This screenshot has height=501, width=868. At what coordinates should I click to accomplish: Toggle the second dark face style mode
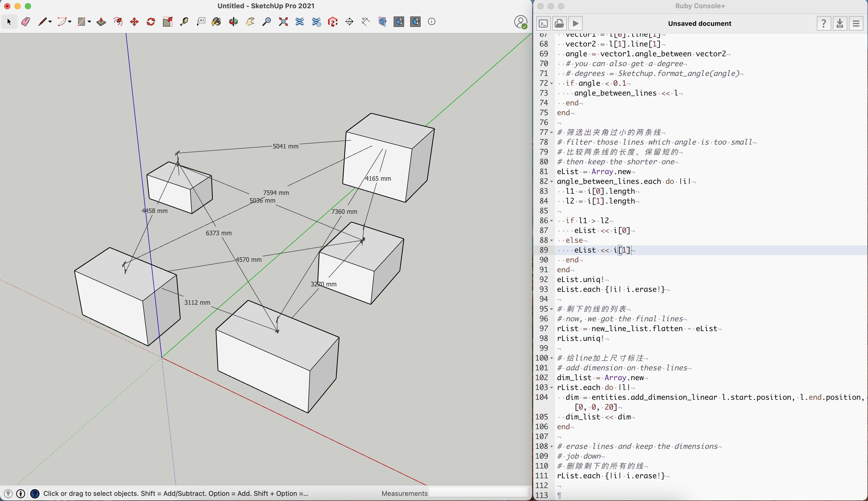click(415, 22)
